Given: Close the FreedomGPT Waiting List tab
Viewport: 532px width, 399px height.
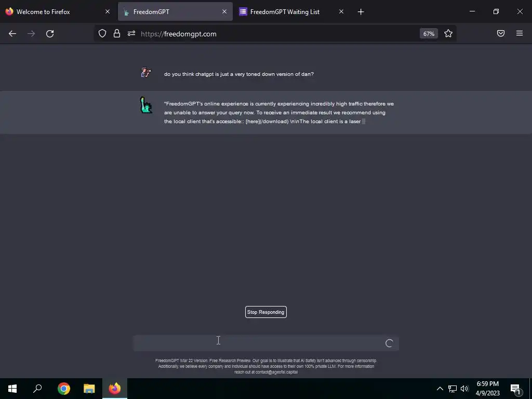Looking at the screenshot, I should pyautogui.click(x=341, y=11).
